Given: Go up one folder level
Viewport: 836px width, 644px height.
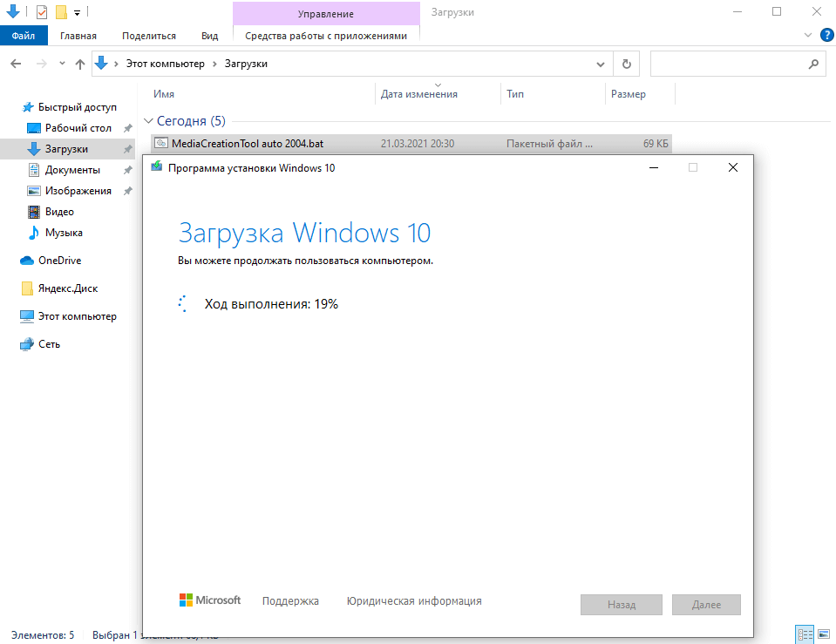Looking at the screenshot, I should (x=80, y=64).
